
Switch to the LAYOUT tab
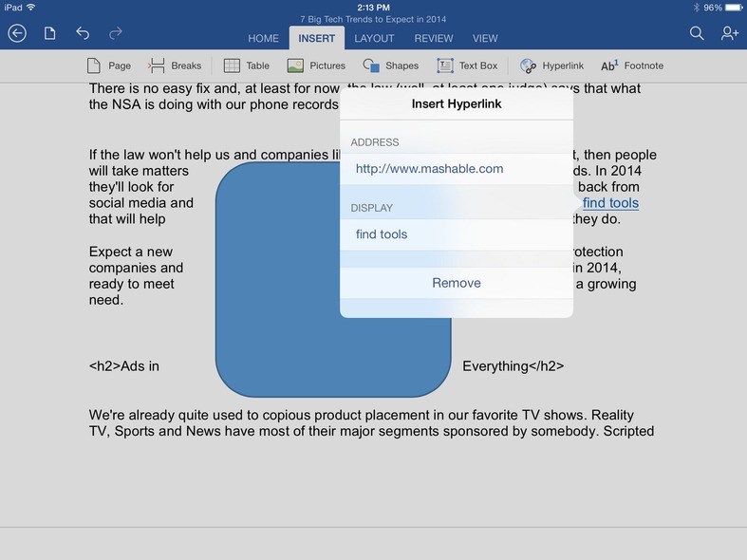pyautogui.click(x=374, y=39)
